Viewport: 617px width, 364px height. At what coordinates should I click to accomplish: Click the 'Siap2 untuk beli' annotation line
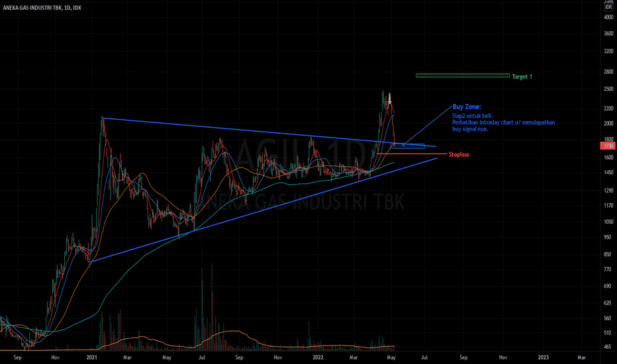pos(472,116)
